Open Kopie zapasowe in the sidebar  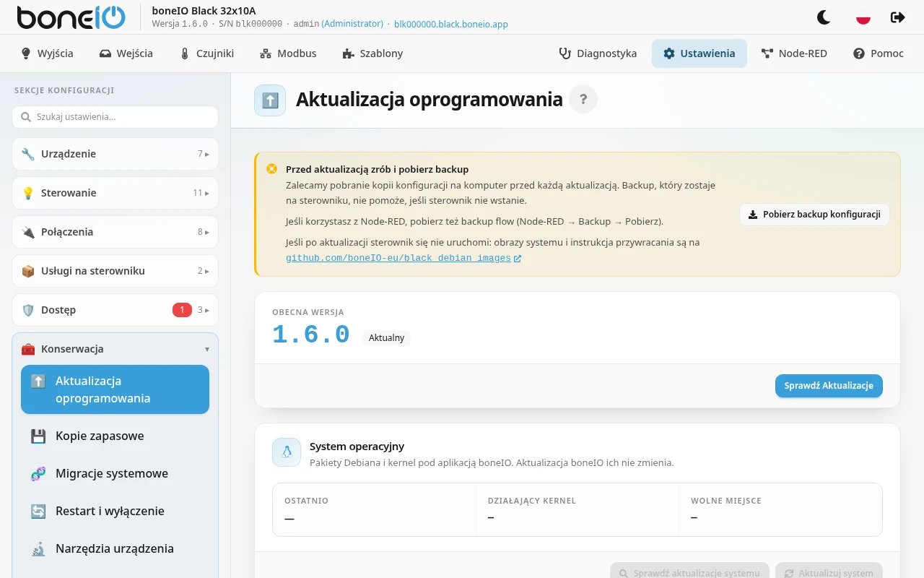click(x=115, y=436)
